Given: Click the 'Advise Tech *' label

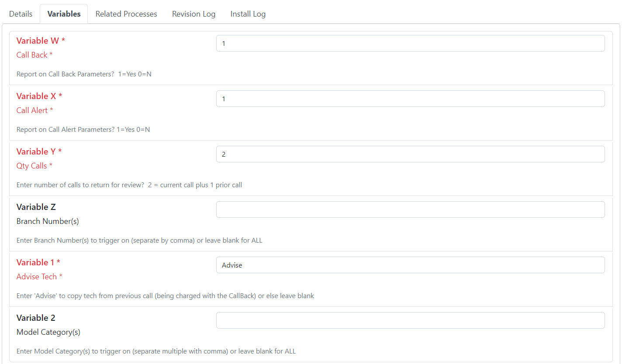Looking at the screenshot, I should tap(40, 277).
